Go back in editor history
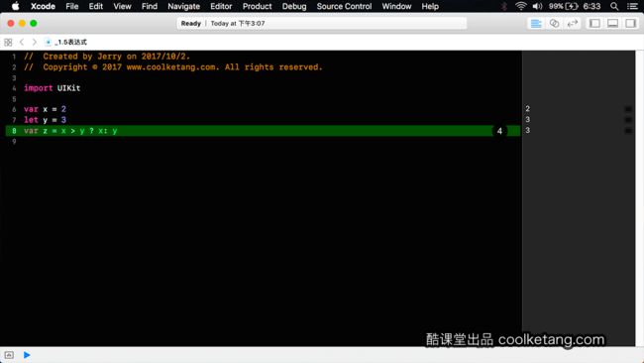 (22, 42)
